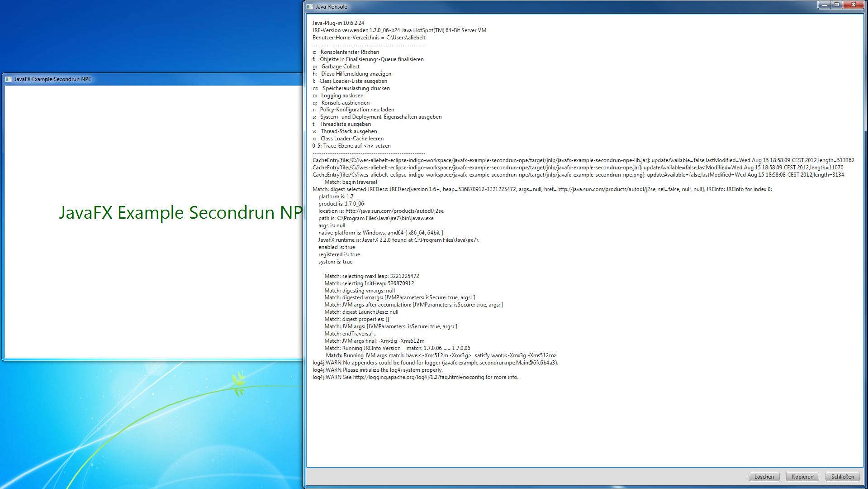The image size is (868, 489).
Task: Click the Java-Konsole title bar text
Action: [332, 7]
